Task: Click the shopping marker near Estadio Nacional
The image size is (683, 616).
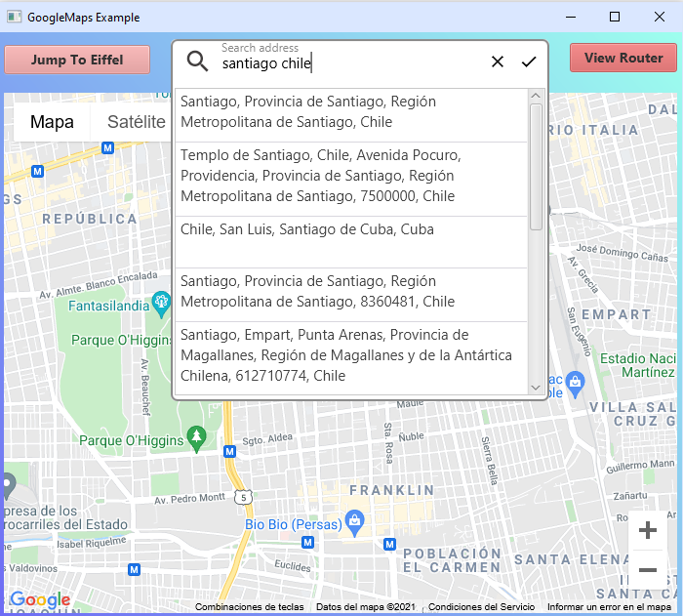Action: (x=575, y=385)
